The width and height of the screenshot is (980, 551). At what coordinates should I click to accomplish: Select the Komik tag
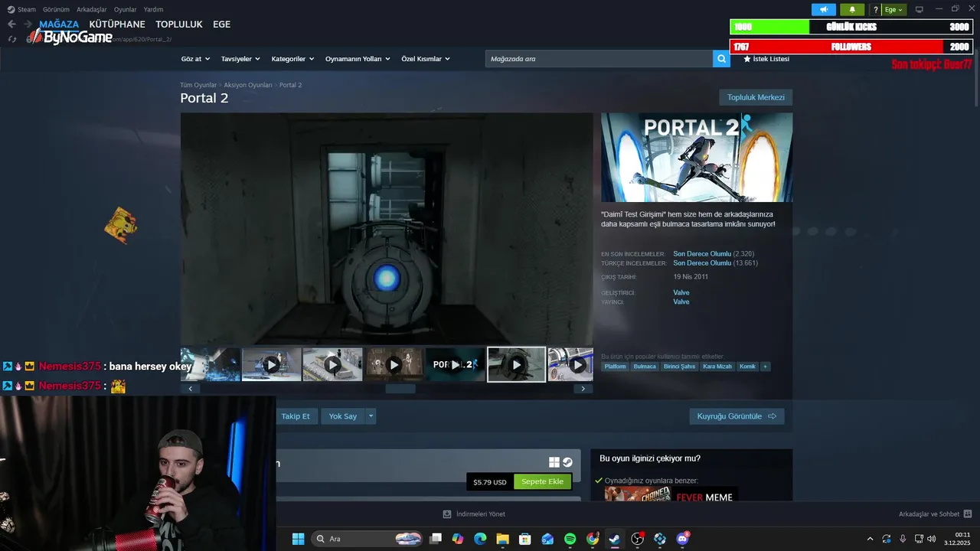click(x=747, y=367)
